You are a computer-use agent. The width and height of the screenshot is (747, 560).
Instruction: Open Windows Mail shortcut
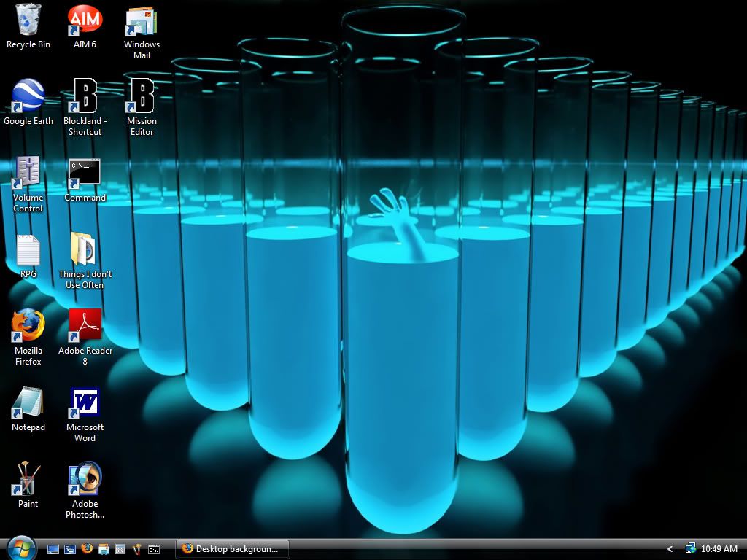(x=142, y=22)
